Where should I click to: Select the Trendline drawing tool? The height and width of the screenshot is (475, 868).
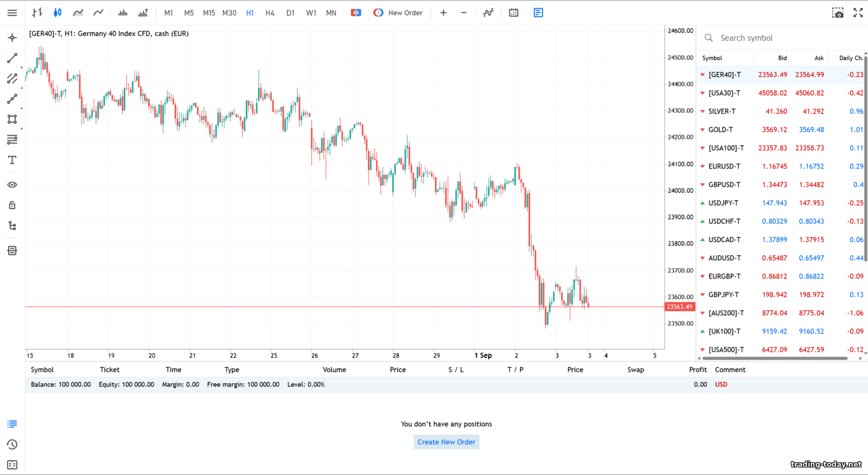(x=12, y=57)
